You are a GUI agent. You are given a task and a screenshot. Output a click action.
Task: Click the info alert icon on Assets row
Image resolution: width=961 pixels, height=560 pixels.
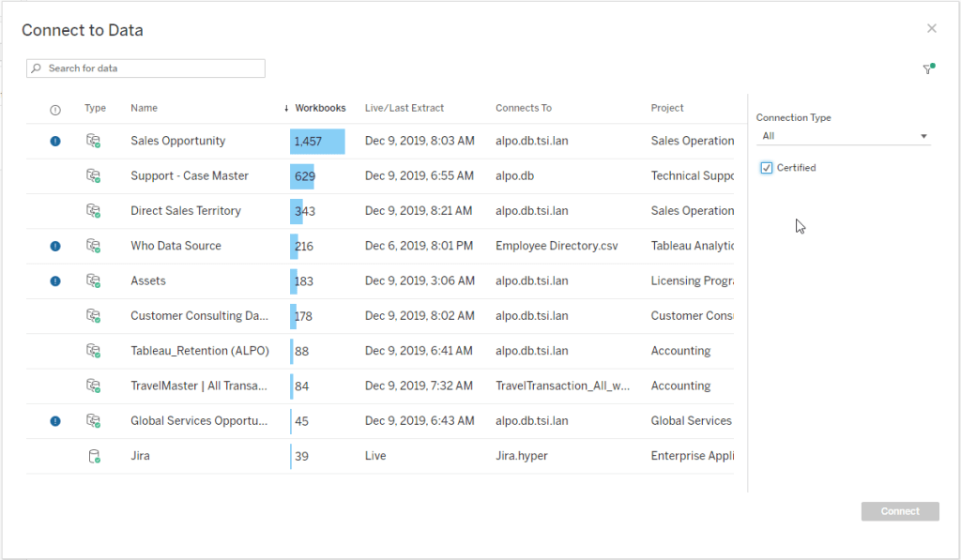(55, 281)
